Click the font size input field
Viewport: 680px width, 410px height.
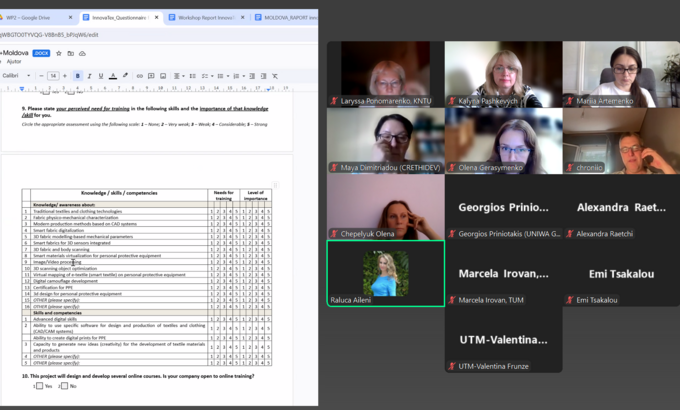tap(53, 76)
